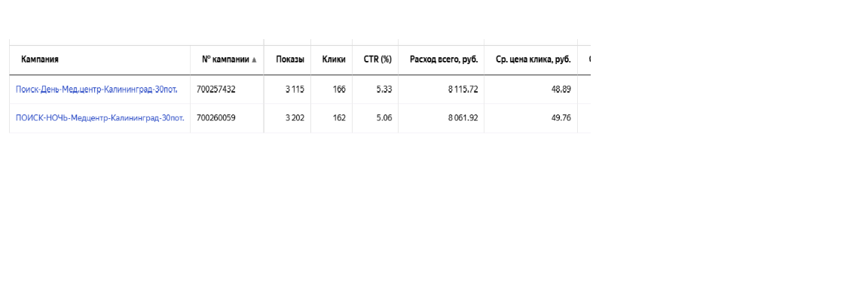This screenshot has height=287, width=868.
Task: Open the ПОИСК-НОЧЬ-Медцентр-Калининград-30пот. campaign link
Action: 99,118
